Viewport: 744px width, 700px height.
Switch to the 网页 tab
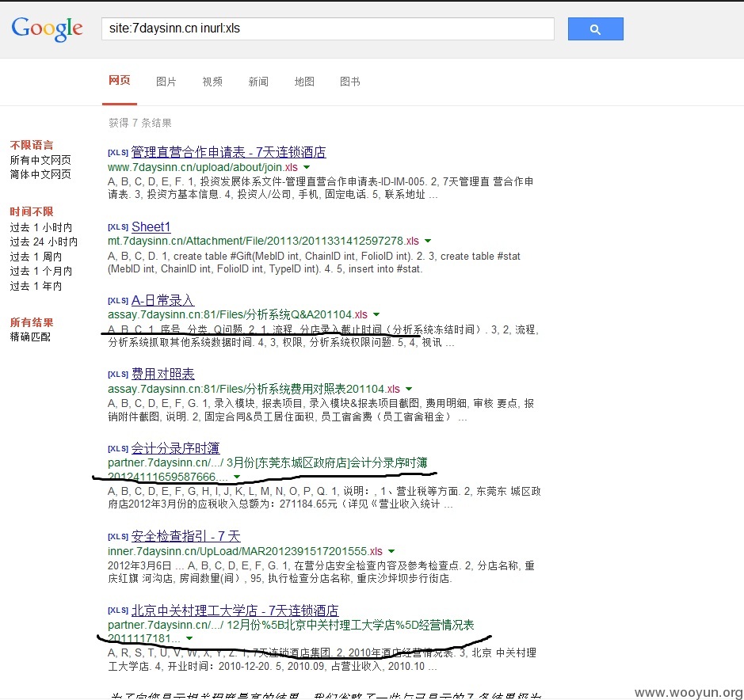pyautogui.click(x=119, y=80)
